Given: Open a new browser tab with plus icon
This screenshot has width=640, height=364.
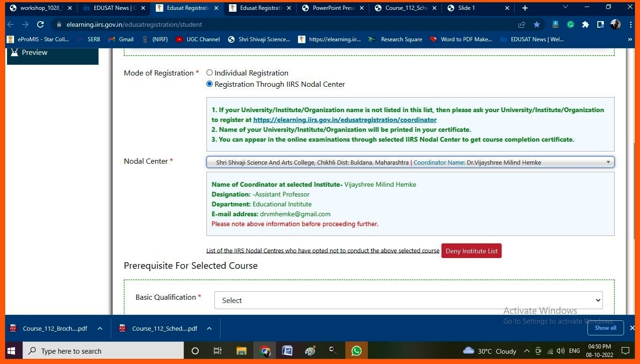Looking at the screenshot, I should coord(525,8).
